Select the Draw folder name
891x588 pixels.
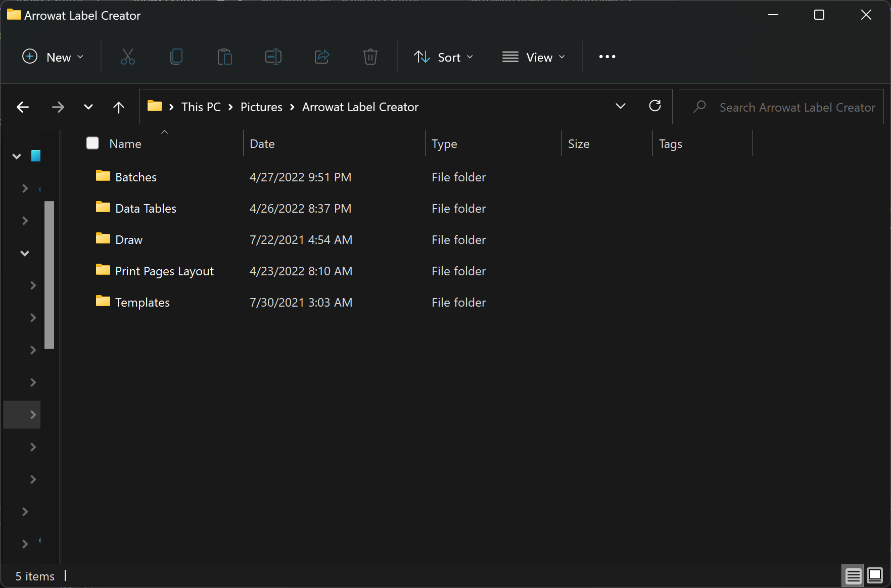click(129, 240)
